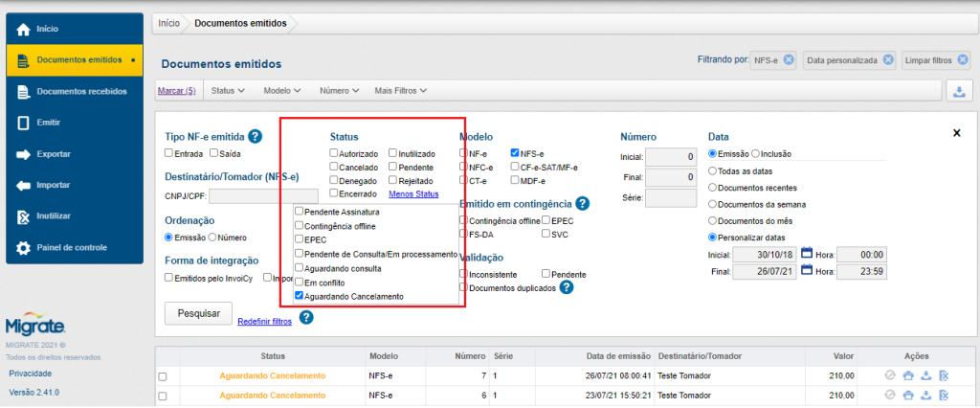Go to Painel de controle menu

pos(71,247)
